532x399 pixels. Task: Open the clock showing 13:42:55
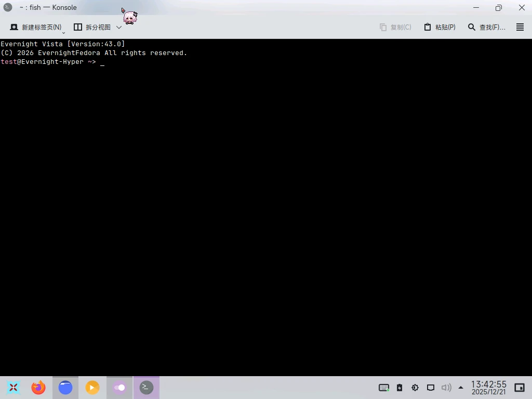pyautogui.click(x=488, y=388)
